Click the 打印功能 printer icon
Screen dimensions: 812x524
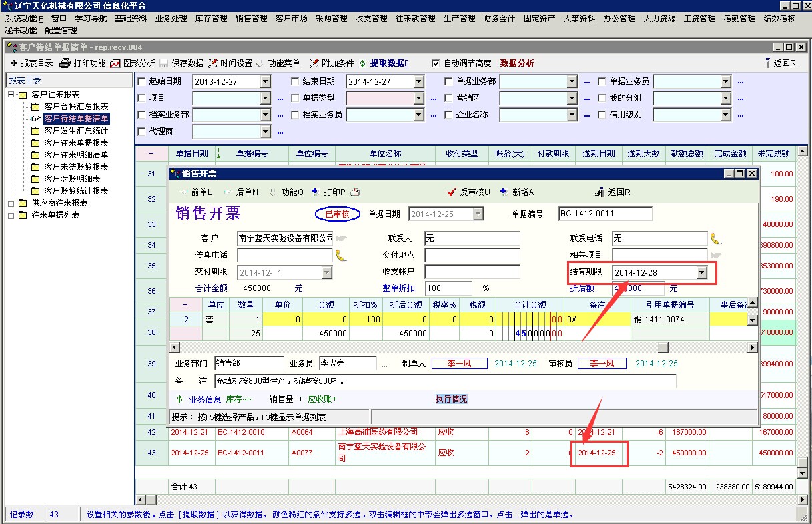65,63
